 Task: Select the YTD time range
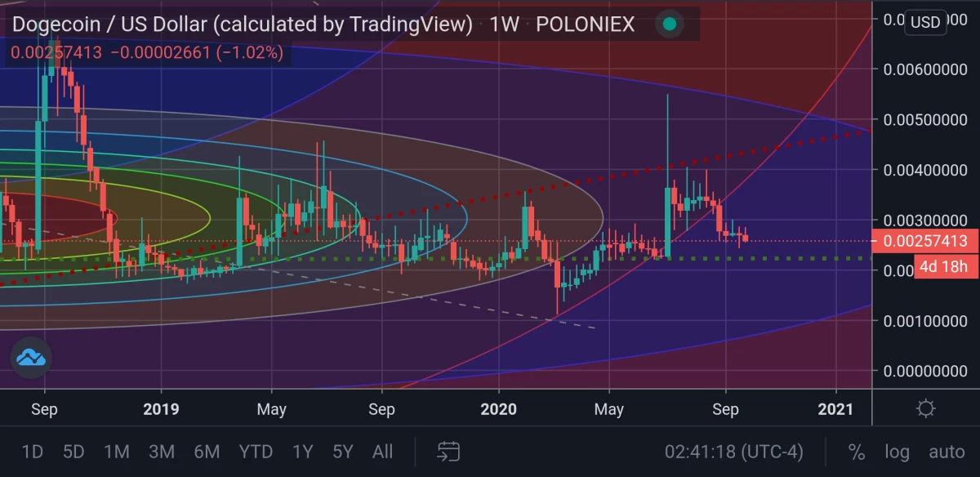(256, 451)
